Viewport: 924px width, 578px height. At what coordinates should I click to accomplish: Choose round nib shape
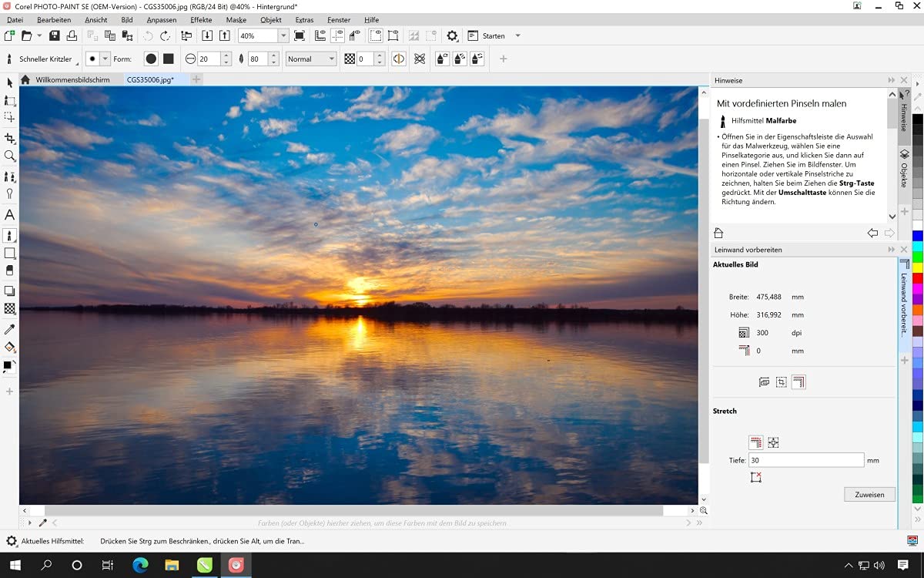pyautogui.click(x=151, y=59)
